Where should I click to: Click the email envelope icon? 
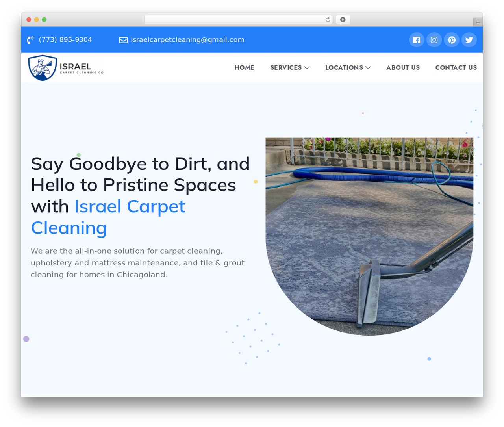tap(123, 40)
